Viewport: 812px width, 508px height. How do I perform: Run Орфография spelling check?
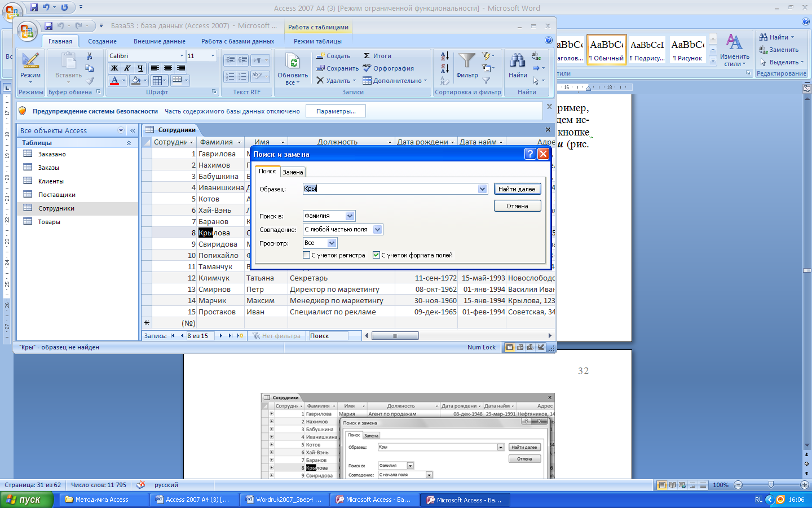[389, 68]
